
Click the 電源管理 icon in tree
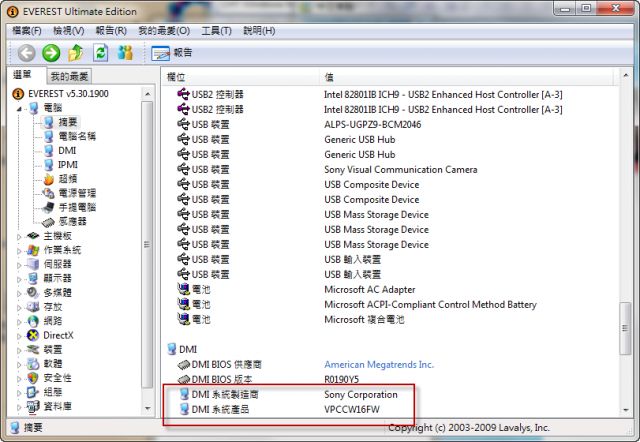pos(49,193)
